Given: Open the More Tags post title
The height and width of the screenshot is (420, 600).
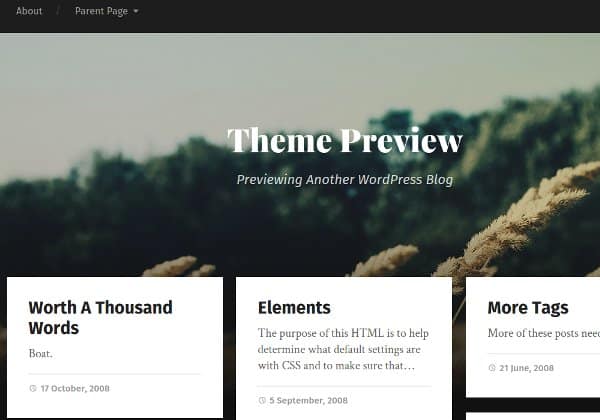Looking at the screenshot, I should pyautogui.click(x=528, y=308).
